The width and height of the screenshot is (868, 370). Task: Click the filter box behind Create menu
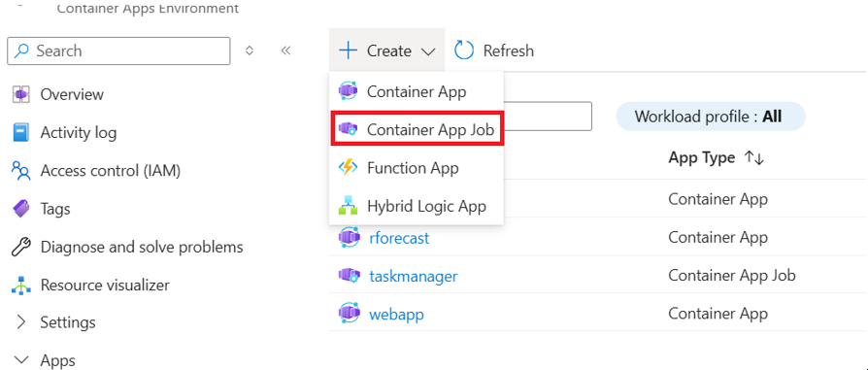click(547, 117)
